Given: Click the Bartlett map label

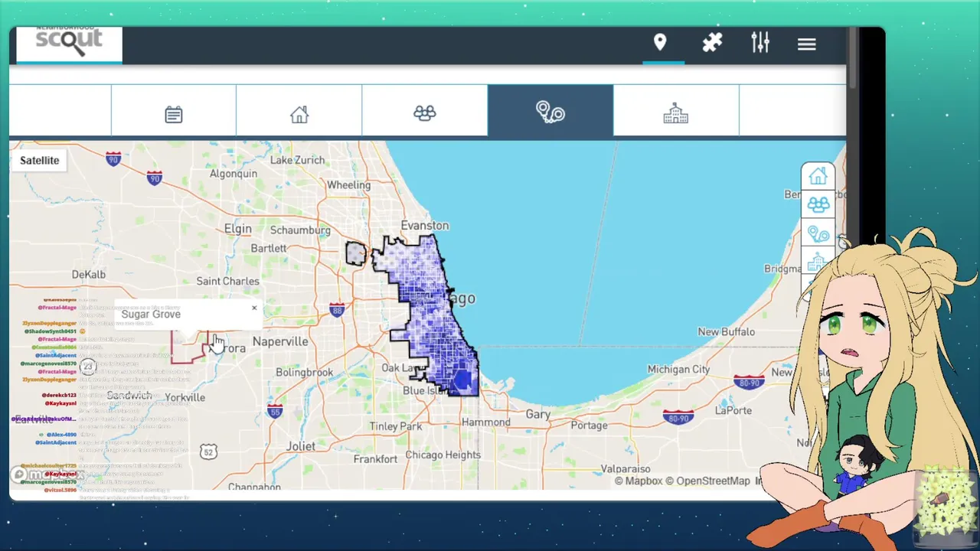Looking at the screenshot, I should (x=269, y=249).
